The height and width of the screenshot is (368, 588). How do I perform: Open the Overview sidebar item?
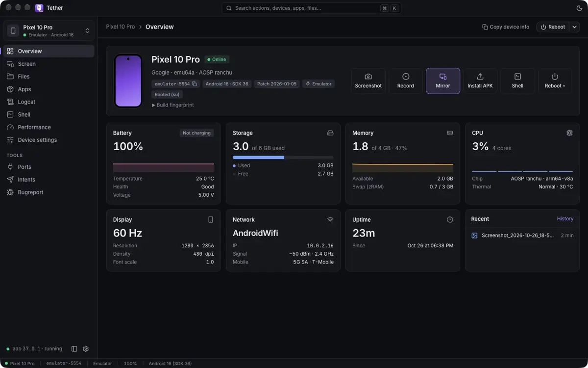pyautogui.click(x=49, y=51)
